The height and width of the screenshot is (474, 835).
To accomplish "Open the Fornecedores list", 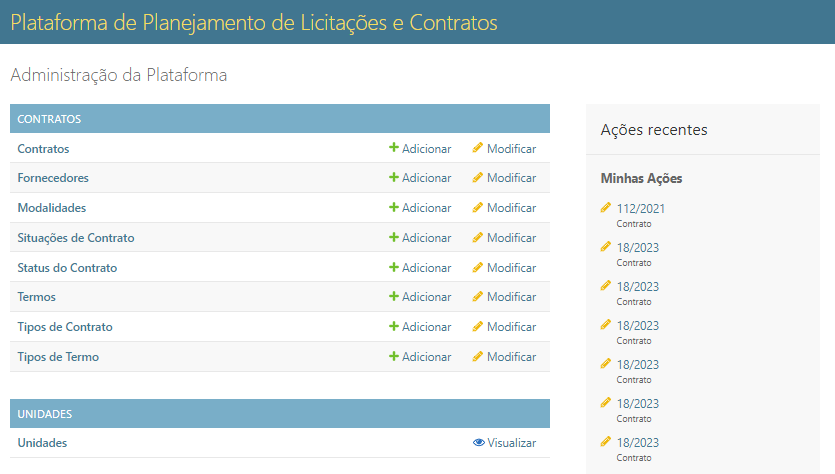I will (x=53, y=178).
